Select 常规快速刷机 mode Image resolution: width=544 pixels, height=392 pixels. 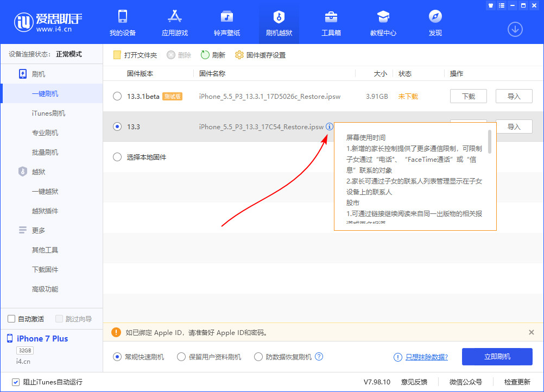pyautogui.click(x=117, y=357)
